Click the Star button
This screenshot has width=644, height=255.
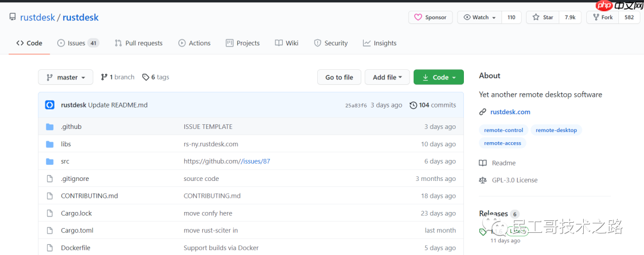point(543,17)
